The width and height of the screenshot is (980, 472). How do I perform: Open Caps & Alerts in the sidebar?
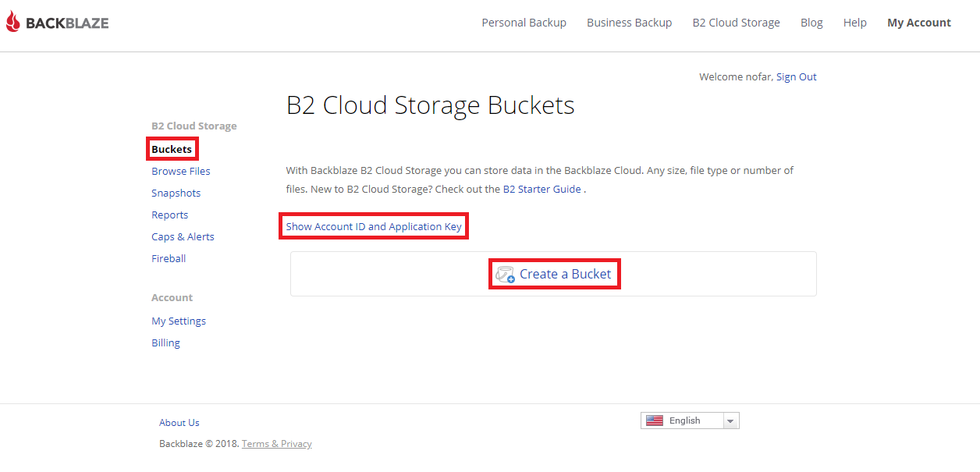pos(183,236)
